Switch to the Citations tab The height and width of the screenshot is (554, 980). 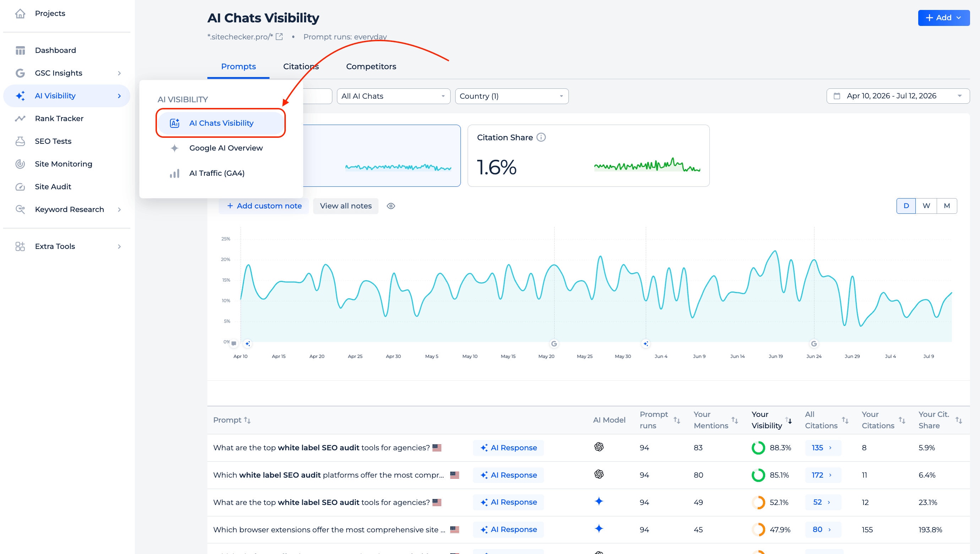tap(300, 67)
